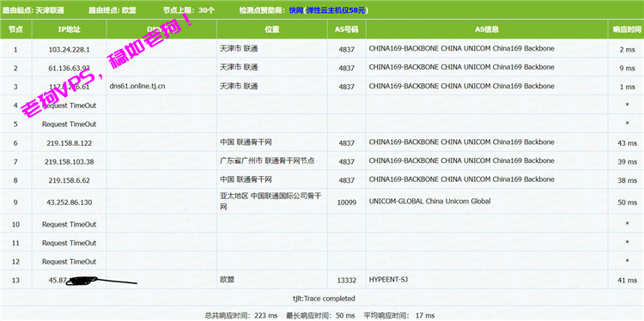Select IP address 103.24.228.1
Viewport: 644px width, 321px height.
[69, 50]
